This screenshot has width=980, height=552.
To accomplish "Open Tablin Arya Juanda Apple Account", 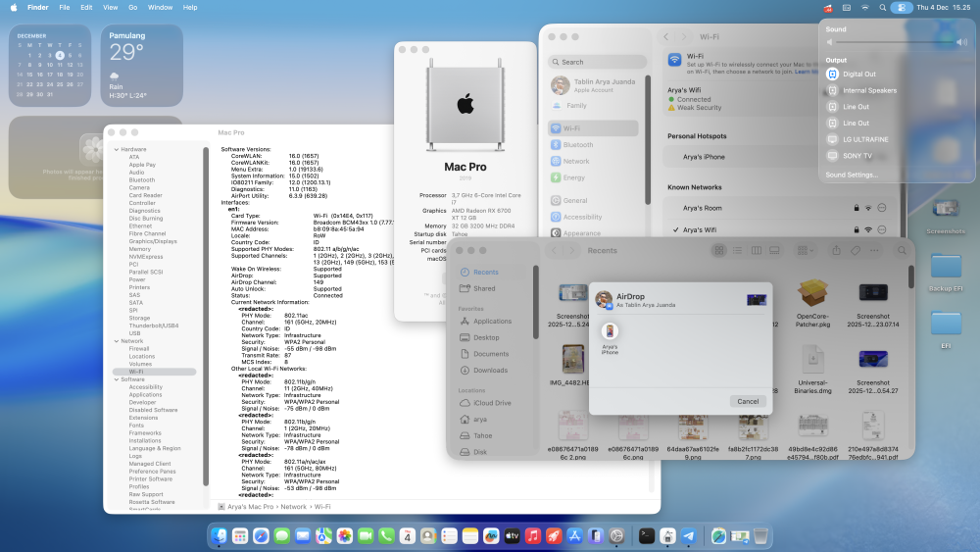I will pyautogui.click(x=593, y=85).
